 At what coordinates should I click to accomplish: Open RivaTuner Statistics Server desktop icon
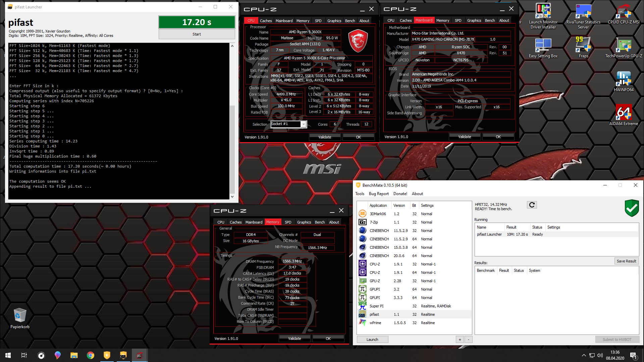pos(583,16)
